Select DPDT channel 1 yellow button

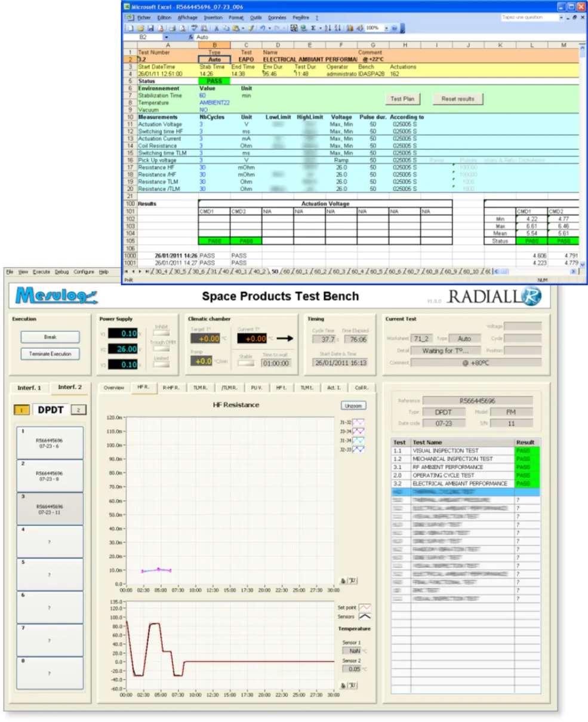[x=22, y=410]
